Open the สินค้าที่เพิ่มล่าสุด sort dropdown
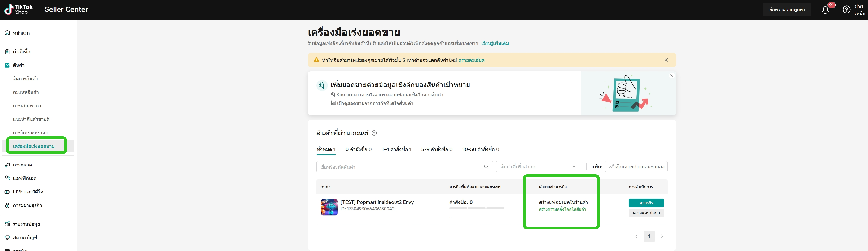The width and height of the screenshot is (868, 251). click(539, 167)
